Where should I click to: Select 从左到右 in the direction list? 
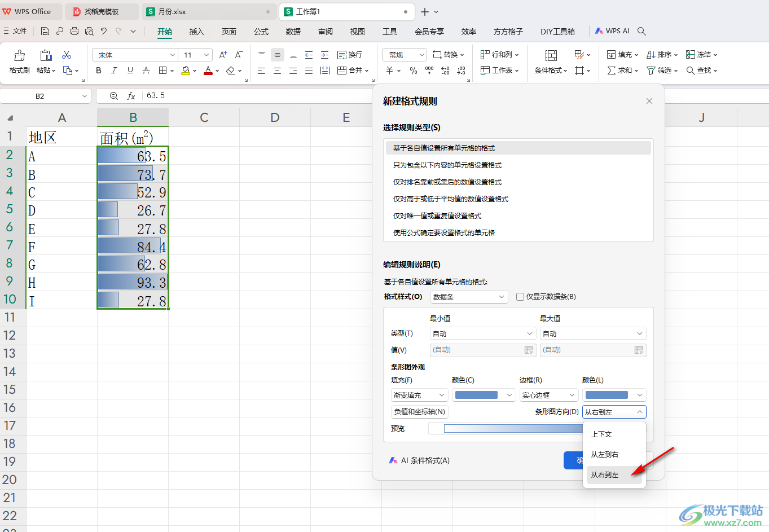click(x=605, y=455)
